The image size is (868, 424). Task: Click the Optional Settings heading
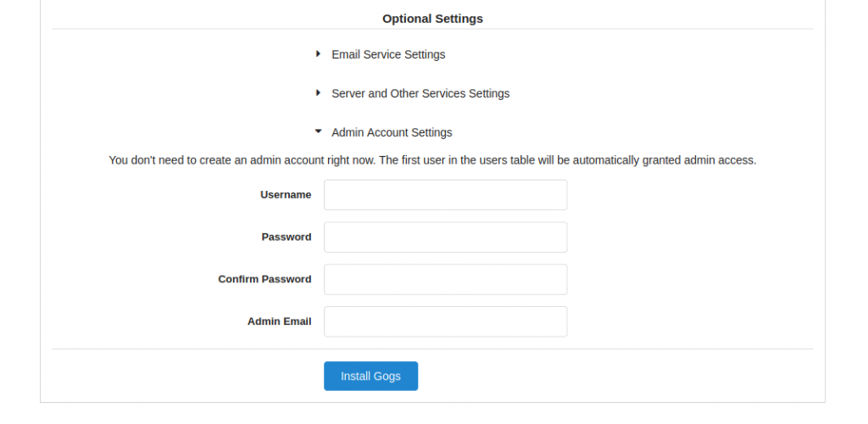coord(432,19)
